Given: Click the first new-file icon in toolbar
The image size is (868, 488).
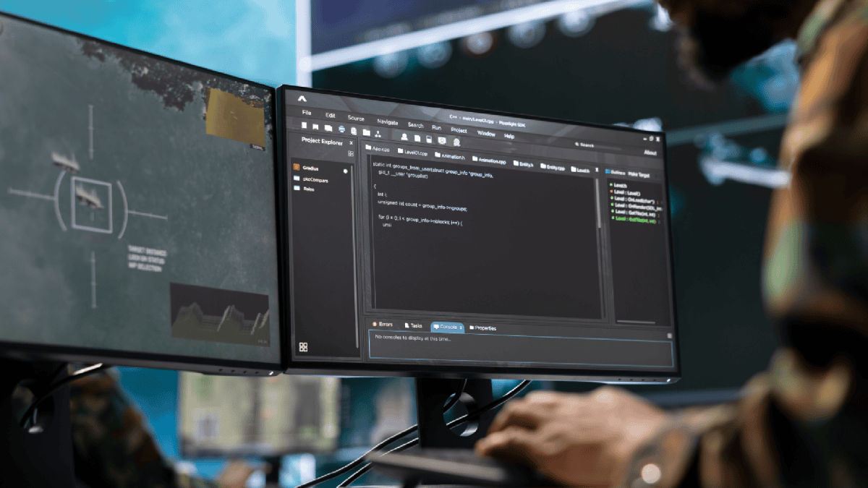Looking at the screenshot, I should [305, 125].
